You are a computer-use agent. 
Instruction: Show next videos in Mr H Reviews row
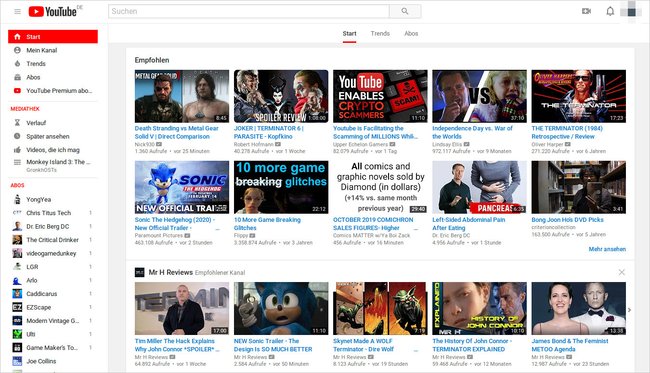[629, 310]
